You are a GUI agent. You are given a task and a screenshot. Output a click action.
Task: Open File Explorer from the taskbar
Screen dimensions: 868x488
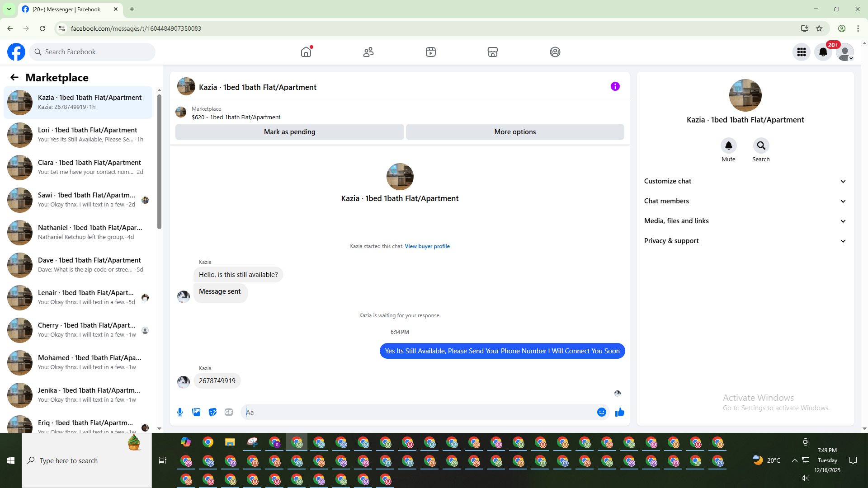tap(230, 442)
